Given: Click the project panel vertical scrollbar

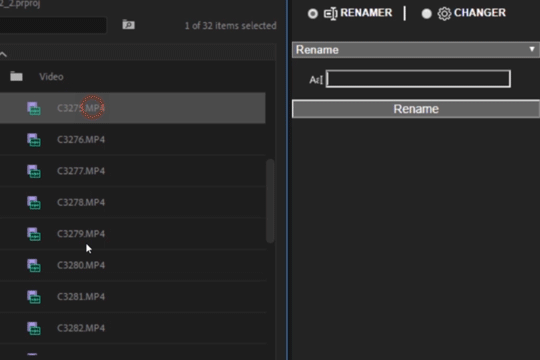Looking at the screenshot, I should tap(270, 201).
